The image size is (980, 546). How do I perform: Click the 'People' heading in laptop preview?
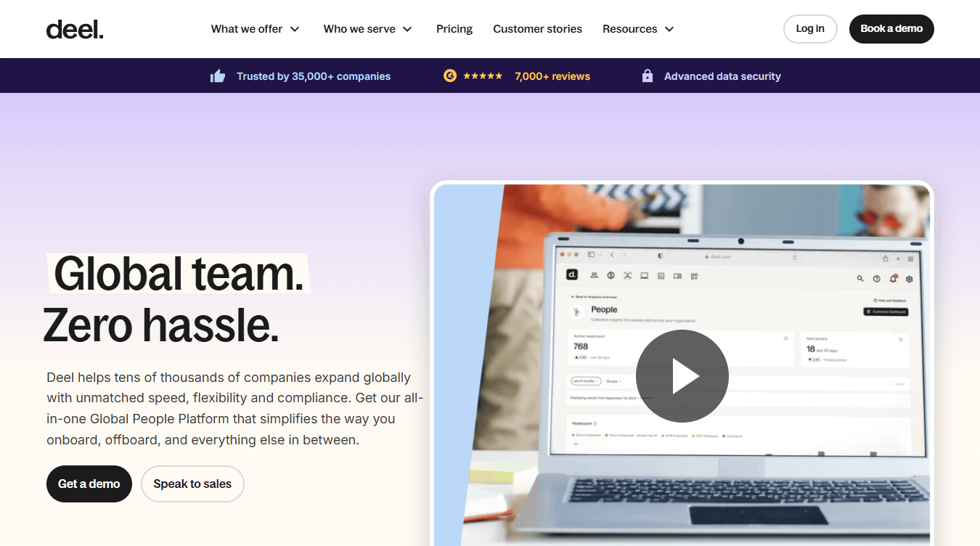(604, 309)
